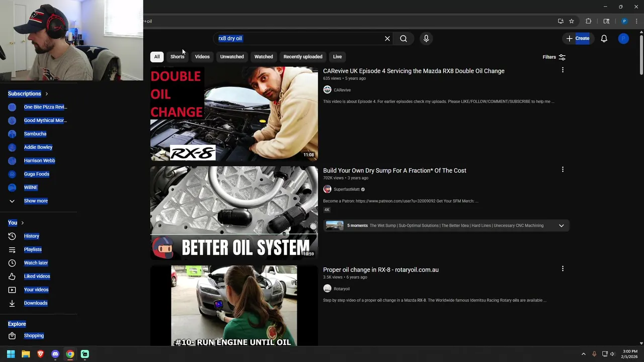Clear the search box with the X icon

pyautogui.click(x=387, y=38)
